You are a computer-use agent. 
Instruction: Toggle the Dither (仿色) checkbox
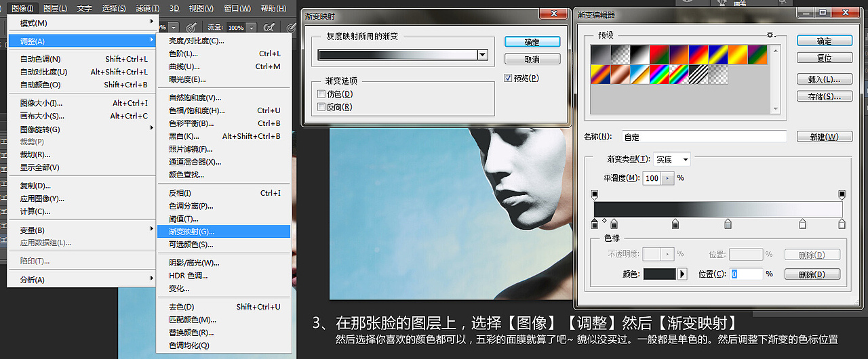[321, 94]
